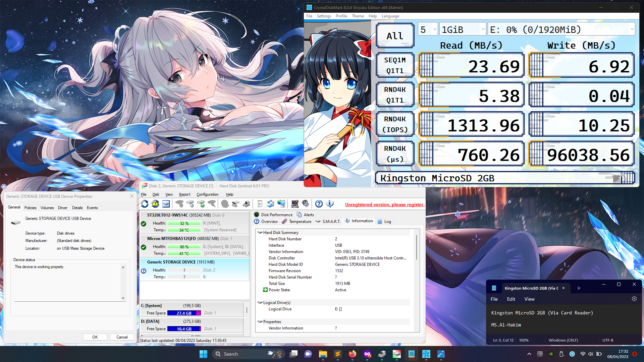Switch to the S.M.A.R.T. tab

(x=328, y=221)
